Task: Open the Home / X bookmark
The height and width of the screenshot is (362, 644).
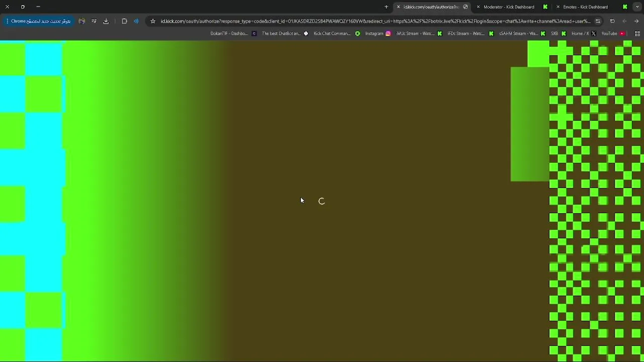Action: coord(584,34)
